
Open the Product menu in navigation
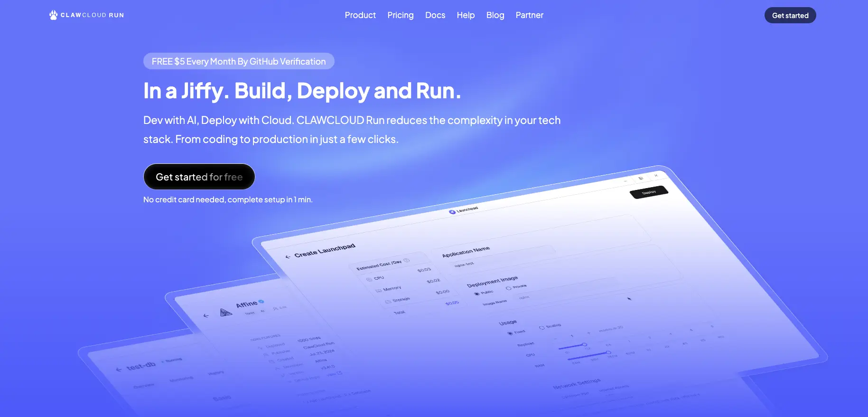point(360,15)
